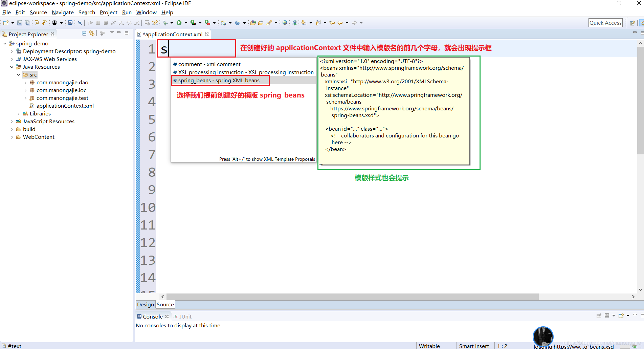644x349 pixels.
Task: Expand the WebContent folder
Action: (x=12, y=137)
